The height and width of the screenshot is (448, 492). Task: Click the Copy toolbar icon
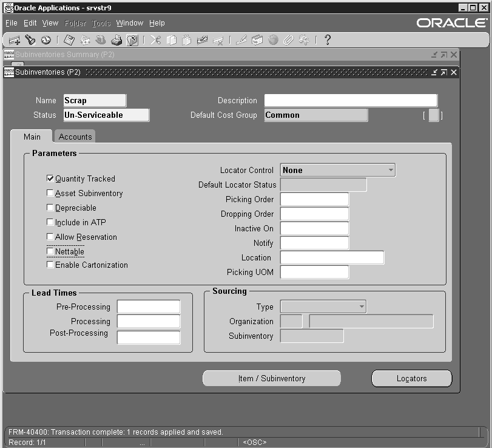[x=171, y=40]
